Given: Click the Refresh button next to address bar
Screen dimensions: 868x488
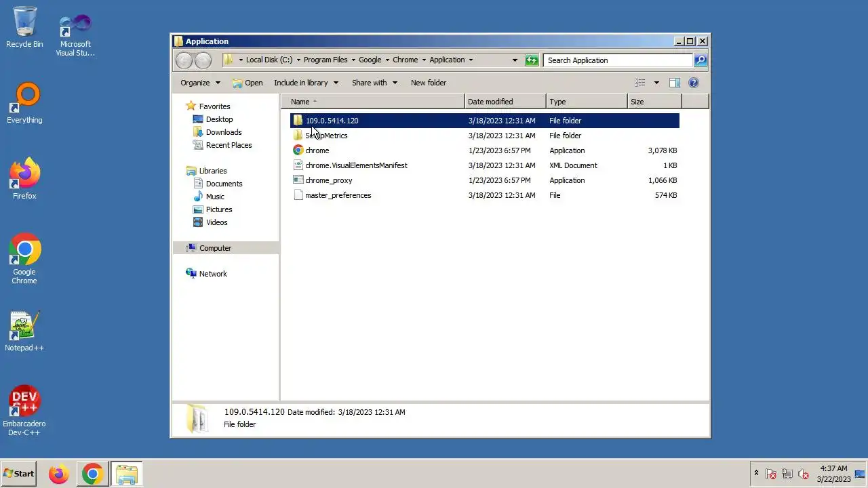Looking at the screenshot, I should click(532, 60).
